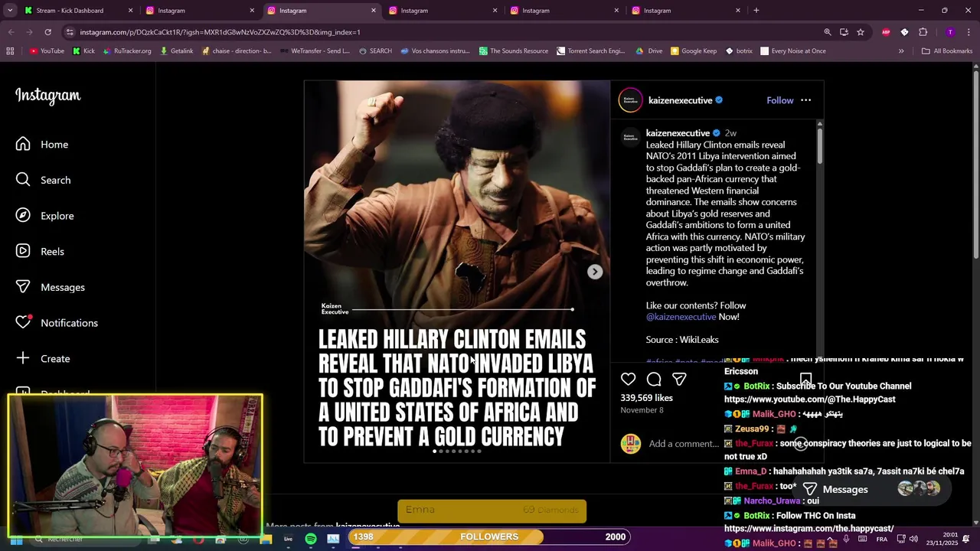980x551 pixels.
Task: Click the browser address bar URL
Action: coord(220,32)
